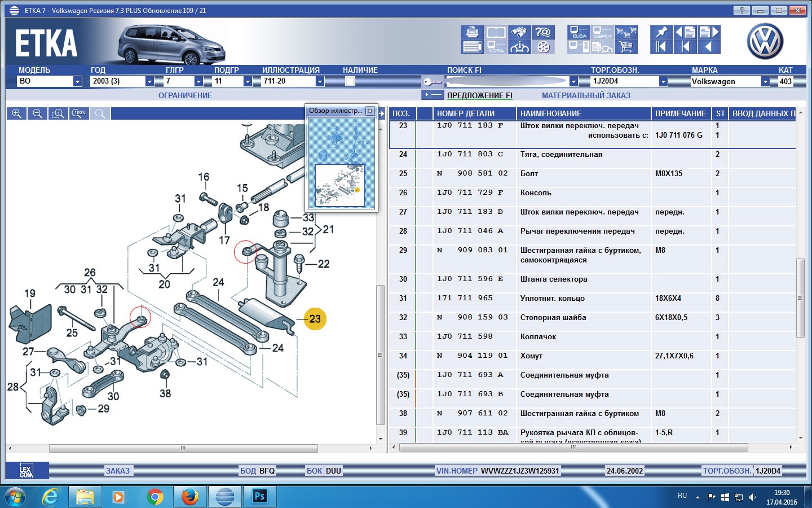The width and height of the screenshot is (812, 508).
Task: Click the arrow icon left of ПОЗ. header
Action: point(382,113)
